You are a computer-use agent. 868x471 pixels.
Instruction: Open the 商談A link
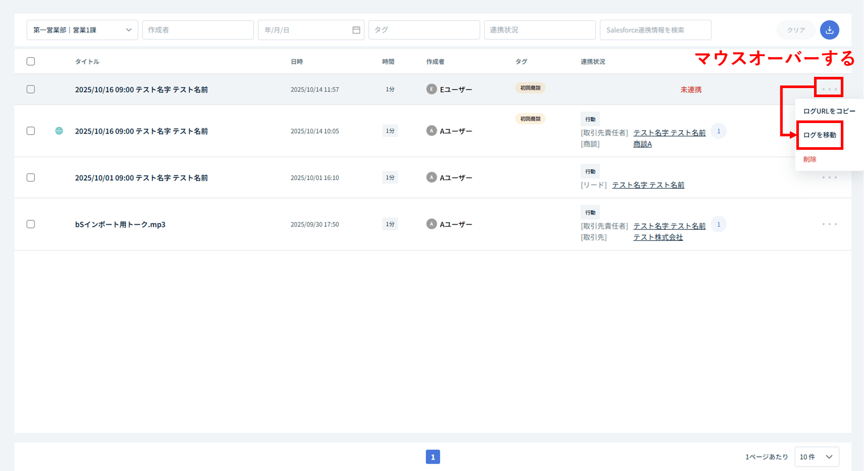pos(642,144)
